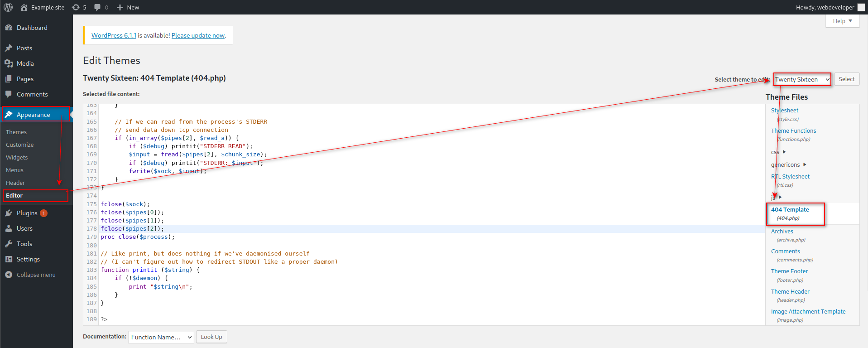
Task: Go to Example site link
Action: [x=48, y=7]
